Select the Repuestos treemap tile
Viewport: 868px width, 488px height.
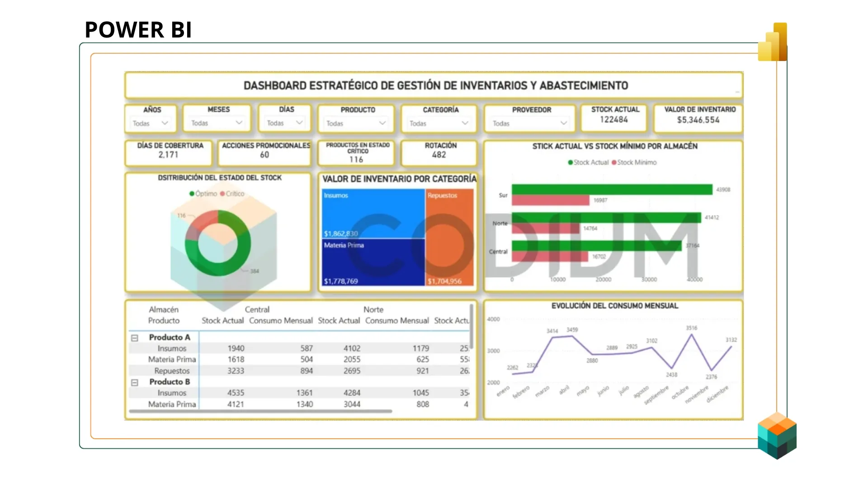tap(450, 237)
